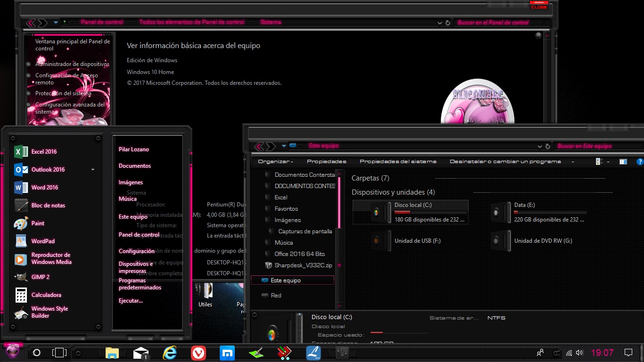Click Propiedades in Este equipo toolbar
644x362 pixels.
[327, 162]
